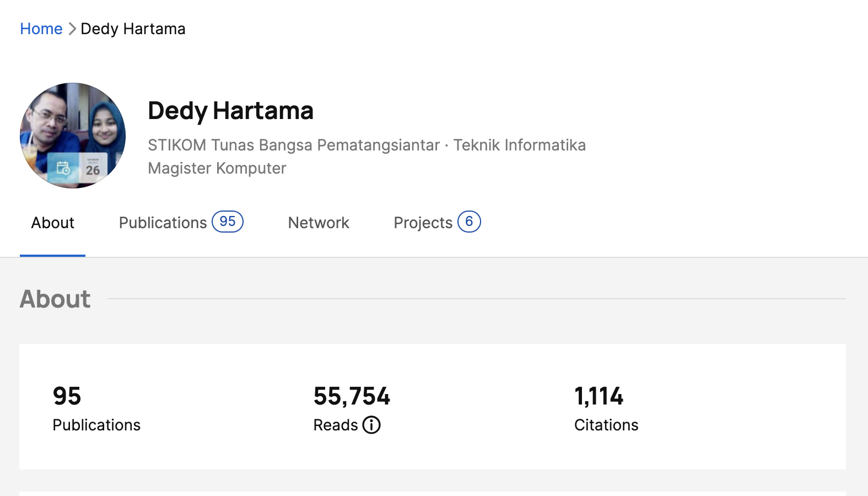Open the Projects tab
The image size is (868, 496).
click(423, 223)
